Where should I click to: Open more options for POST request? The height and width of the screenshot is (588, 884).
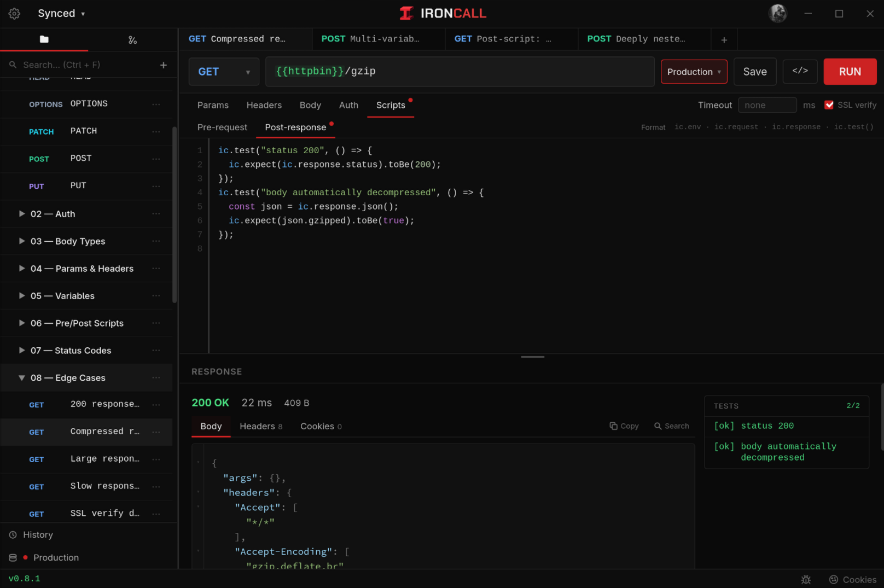tap(156, 159)
